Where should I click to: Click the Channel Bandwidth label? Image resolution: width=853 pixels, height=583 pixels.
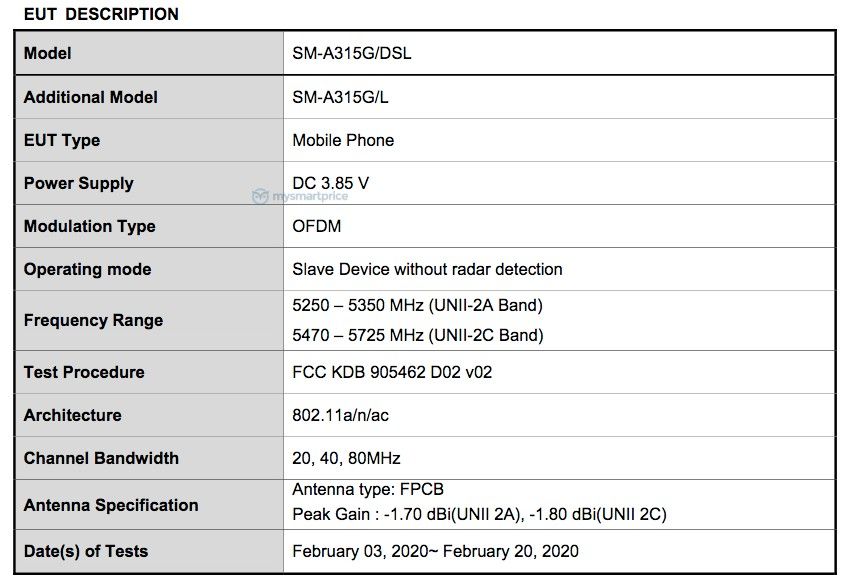click(101, 458)
